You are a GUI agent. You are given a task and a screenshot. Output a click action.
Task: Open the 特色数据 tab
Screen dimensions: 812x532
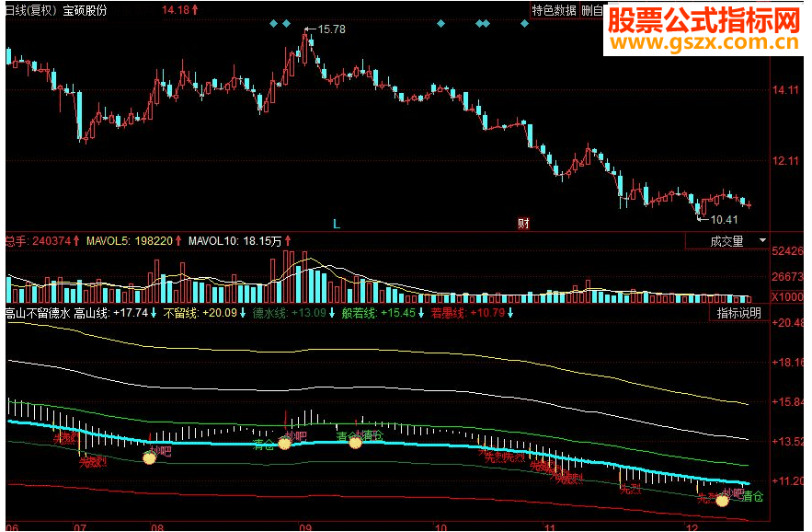tap(554, 10)
